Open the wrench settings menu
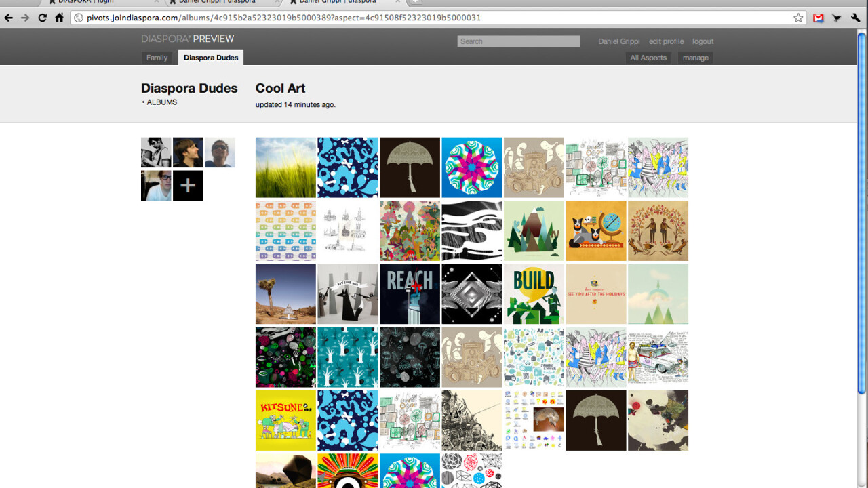Screen dimensions: 868x488 (855, 18)
